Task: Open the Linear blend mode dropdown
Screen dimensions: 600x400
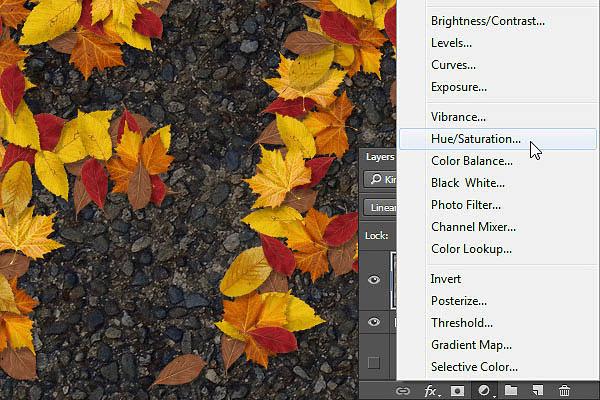Action: (380, 207)
